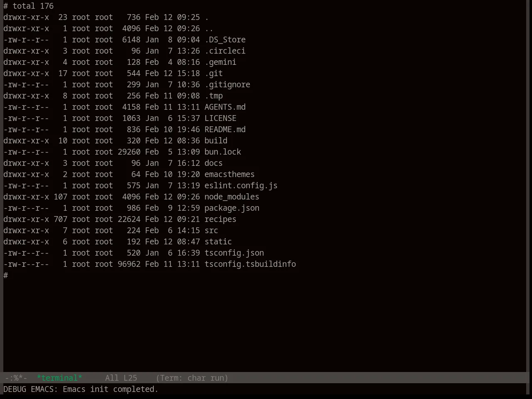Click the .gemini directory entry
This screenshot has width=532, height=399.
click(x=220, y=62)
